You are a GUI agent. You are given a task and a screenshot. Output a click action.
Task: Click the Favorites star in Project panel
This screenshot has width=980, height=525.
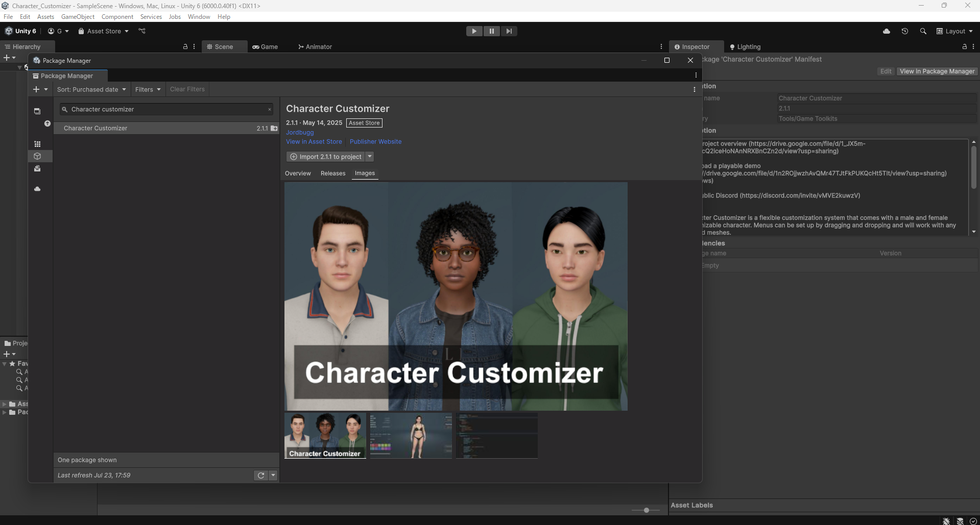(x=12, y=364)
